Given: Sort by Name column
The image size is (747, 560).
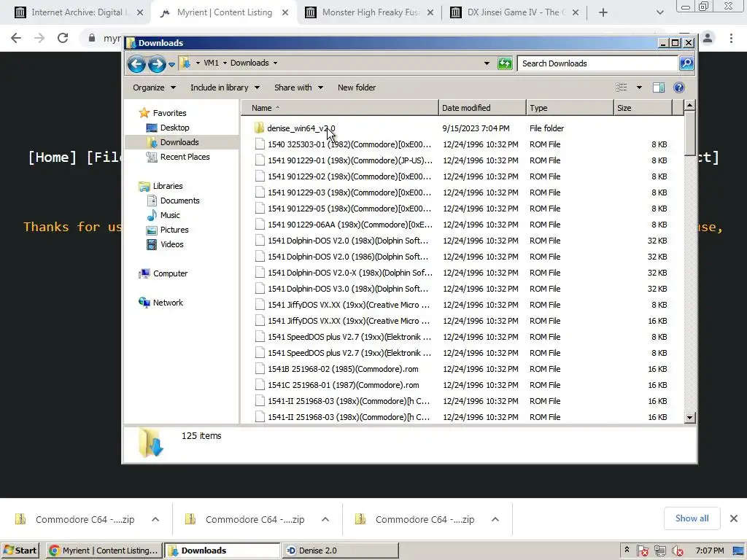Looking at the screenshot, I should coord(340,108).
